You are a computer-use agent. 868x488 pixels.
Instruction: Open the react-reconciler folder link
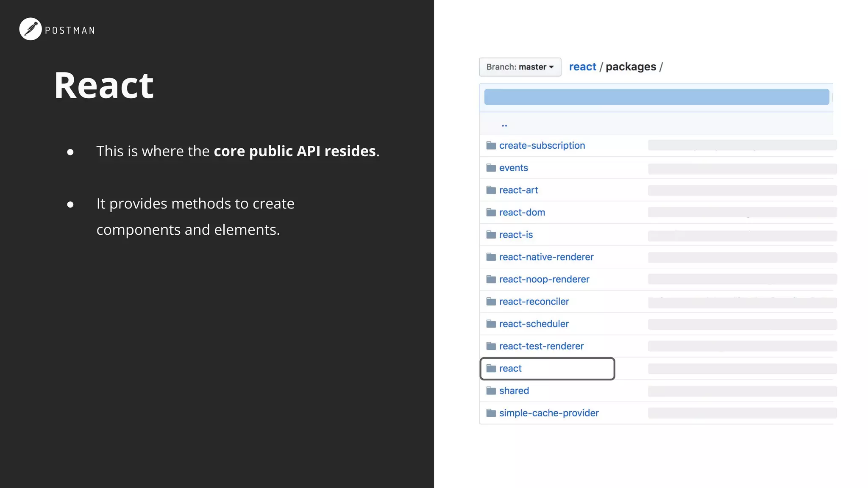click(x=534, y=302)
